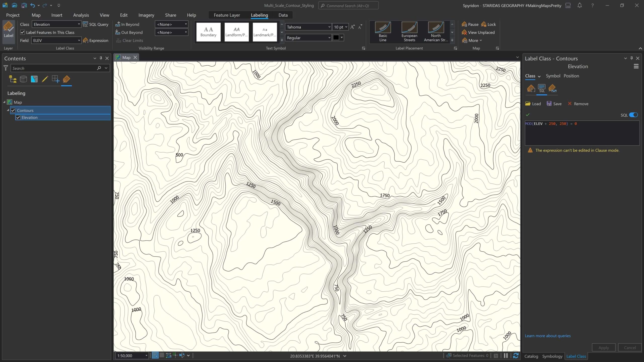
Task: Open the Analysis ribbon tab
Action: [x=81, y=15]
